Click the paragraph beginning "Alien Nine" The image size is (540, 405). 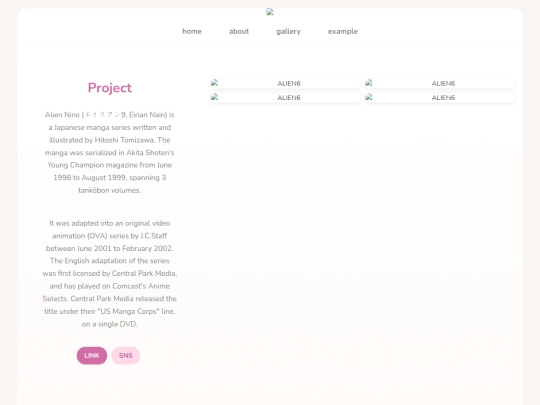[x=110, y=152]
